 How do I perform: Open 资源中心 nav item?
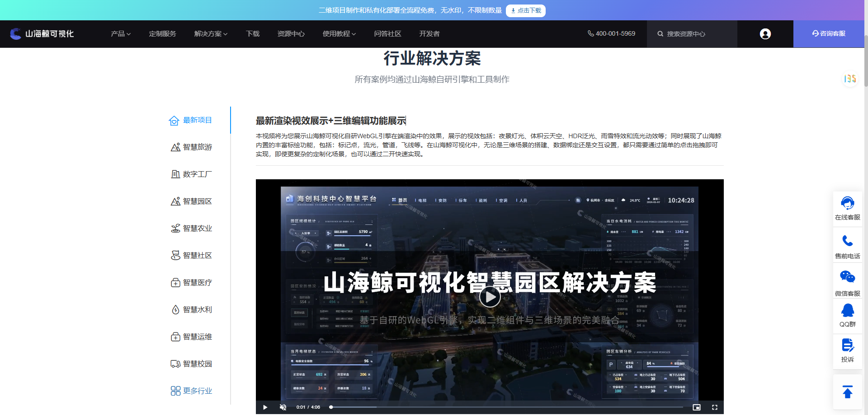point(291,34)
